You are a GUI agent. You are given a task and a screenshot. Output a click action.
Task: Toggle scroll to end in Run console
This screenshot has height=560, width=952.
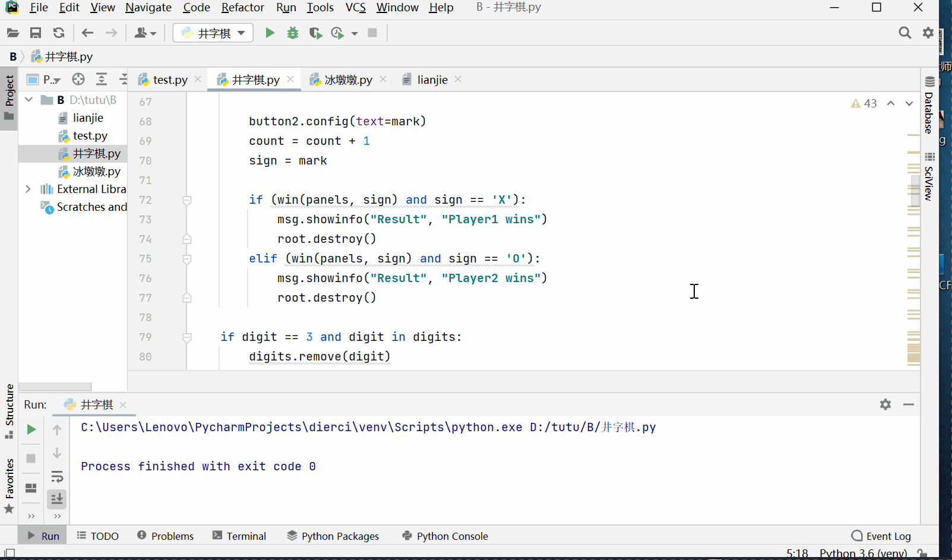click(x=57, y=499)
